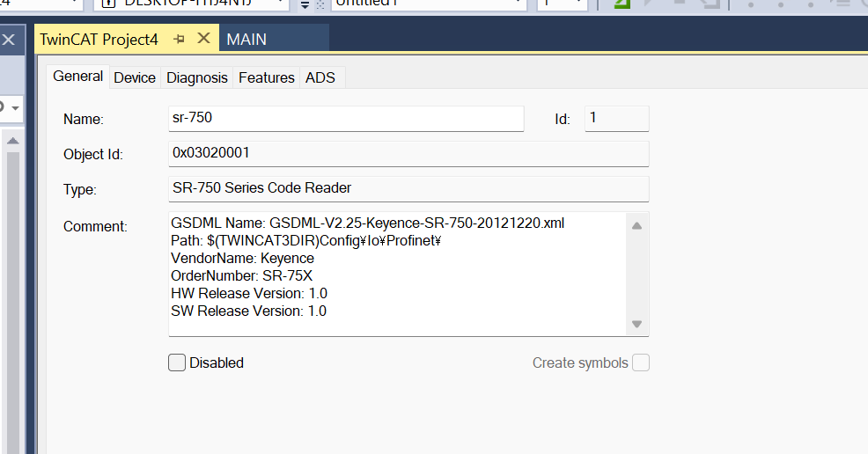Close the TwinCAT Project4 tab
868x454 pixels.
point(203,38)
